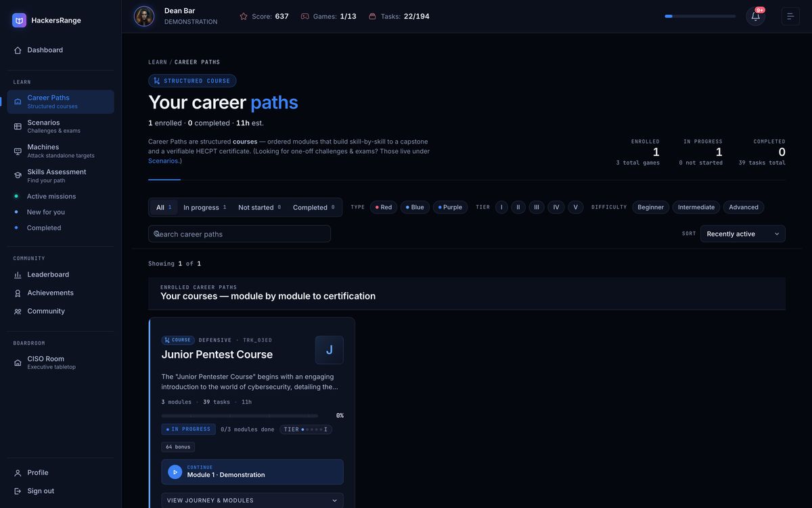Select tier I filter

(501, 207)
